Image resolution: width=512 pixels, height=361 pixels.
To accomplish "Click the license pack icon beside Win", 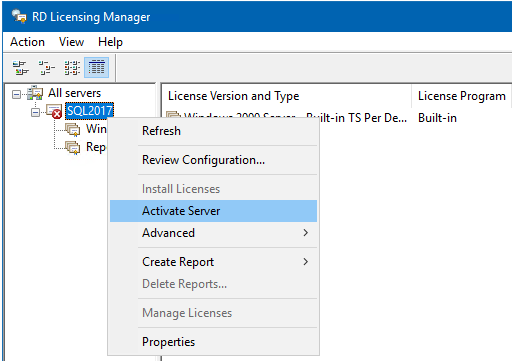I will (x=73, y=129).
